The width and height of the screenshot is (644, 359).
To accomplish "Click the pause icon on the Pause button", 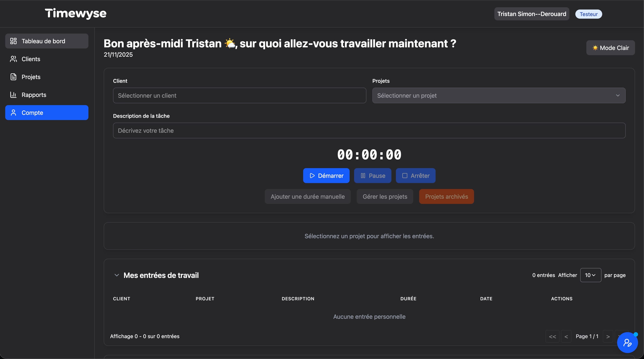I will pyautogui.click(x=363, y=176).
